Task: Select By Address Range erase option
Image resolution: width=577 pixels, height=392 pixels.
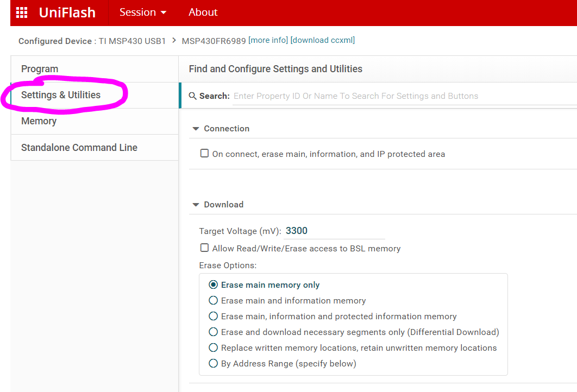Action: coord(213,363)
